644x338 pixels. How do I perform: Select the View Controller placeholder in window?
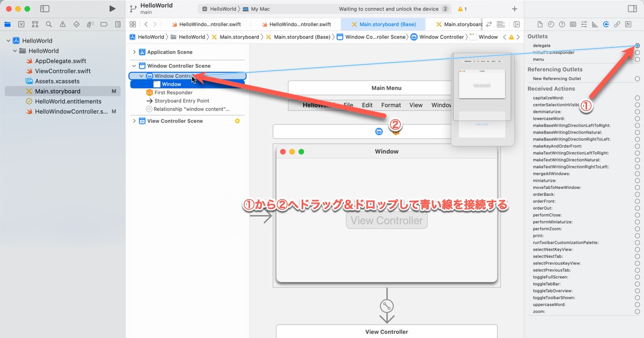[x=387, y=221]
